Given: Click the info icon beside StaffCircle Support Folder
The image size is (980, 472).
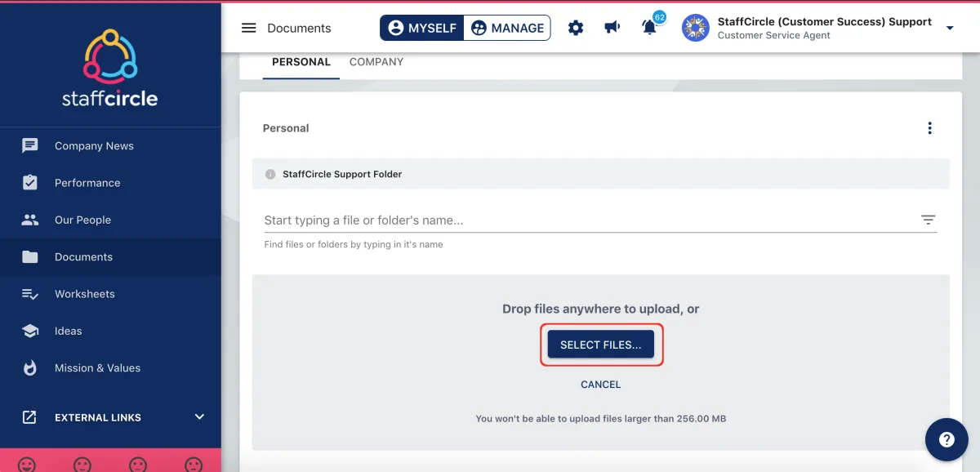Looking at the screenshot, I should click(270, 174).
